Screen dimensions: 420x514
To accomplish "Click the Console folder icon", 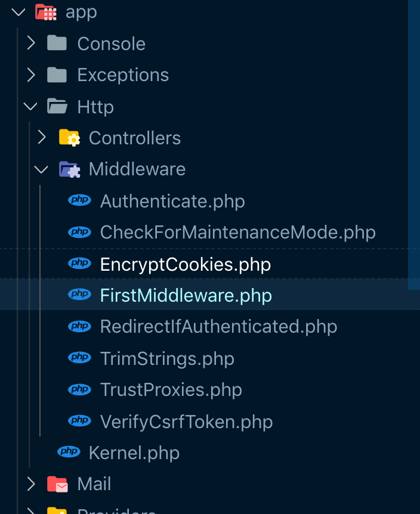I will [x=57, y=43].
